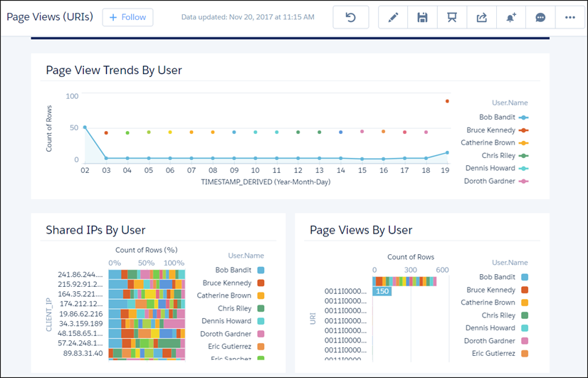Click the 164.35.221 client IP label
Viewport: 588px width, 378px height.
80,294
